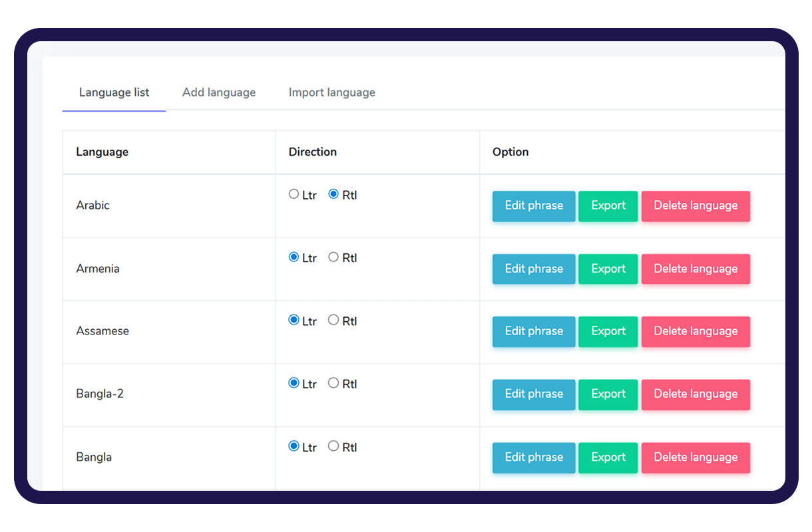
Task: Delete the Bangla language
Action: 696,458
